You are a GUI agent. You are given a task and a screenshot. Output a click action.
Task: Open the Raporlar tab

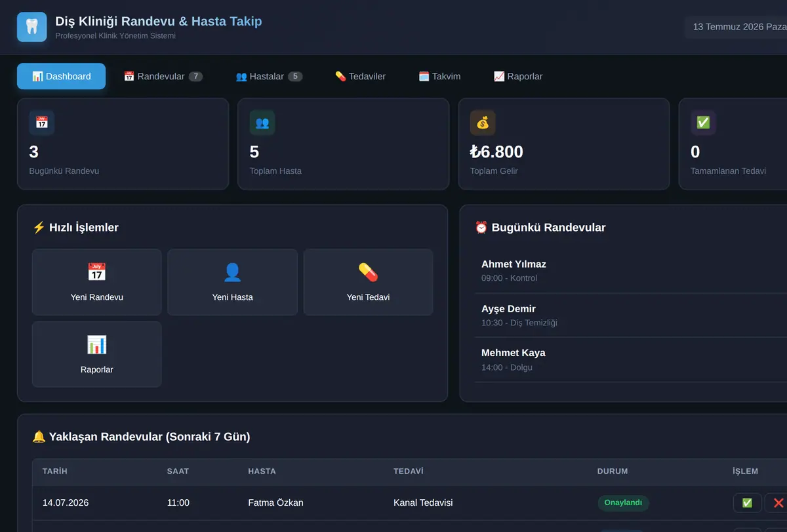click(x=518, y=76)
